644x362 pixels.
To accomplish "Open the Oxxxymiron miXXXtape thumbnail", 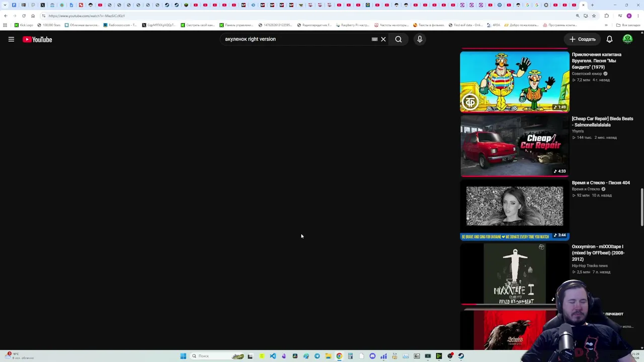I will [x=515, y=275].
